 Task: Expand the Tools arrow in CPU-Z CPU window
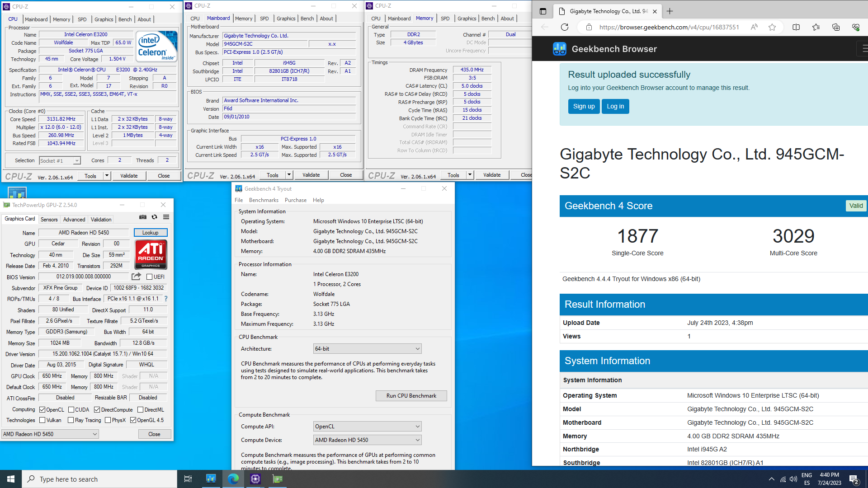click(x=107, y=176)
